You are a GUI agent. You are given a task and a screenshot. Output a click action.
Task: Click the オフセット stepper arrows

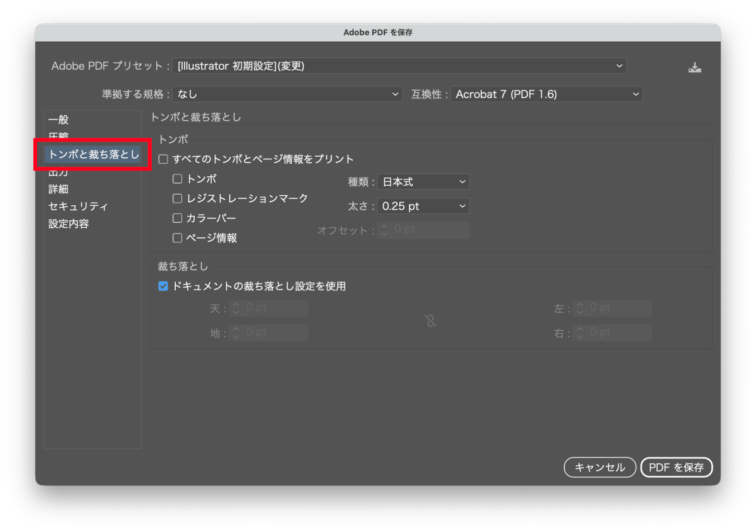click(x=384, y=230)
